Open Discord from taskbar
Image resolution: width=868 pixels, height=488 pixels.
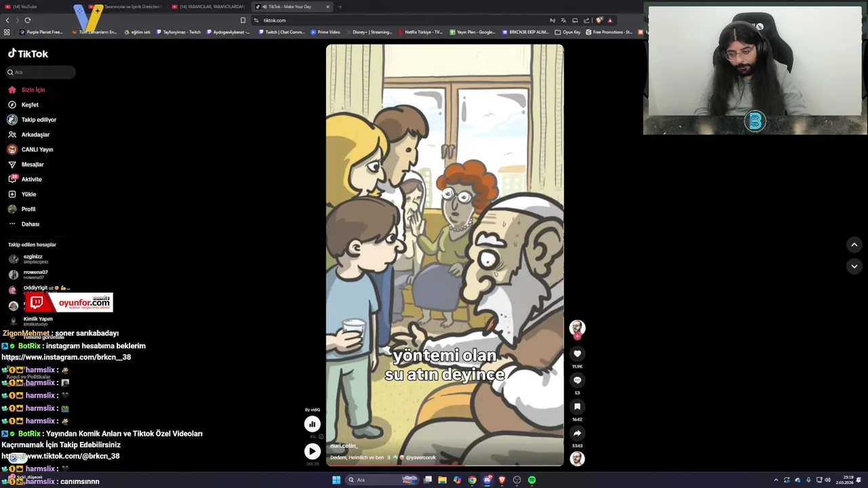(487, 480)
